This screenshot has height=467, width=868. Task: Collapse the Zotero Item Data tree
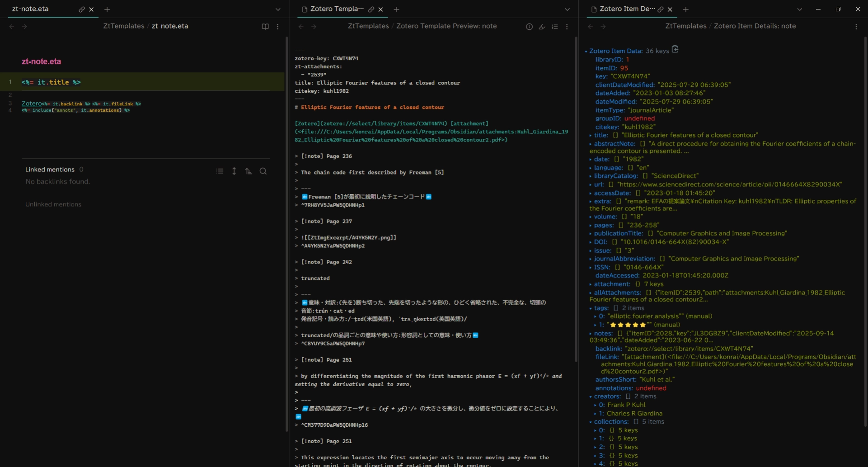tap(586, 52)
